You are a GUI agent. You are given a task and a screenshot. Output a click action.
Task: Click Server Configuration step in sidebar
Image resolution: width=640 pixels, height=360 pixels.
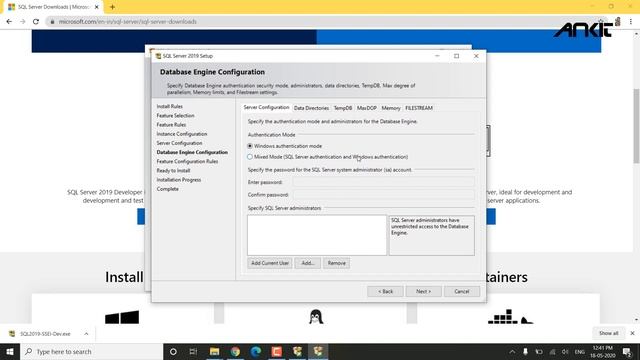pyautogui.click(x=179, y=143)
